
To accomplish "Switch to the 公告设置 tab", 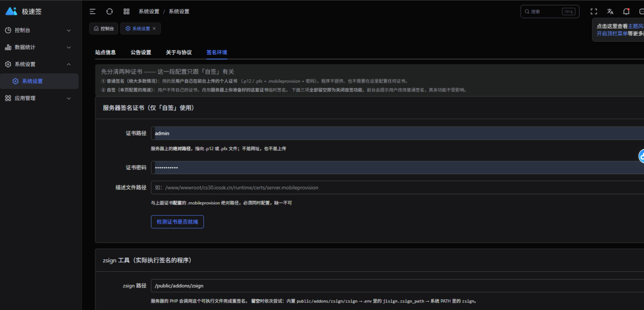I will point(141,52).
